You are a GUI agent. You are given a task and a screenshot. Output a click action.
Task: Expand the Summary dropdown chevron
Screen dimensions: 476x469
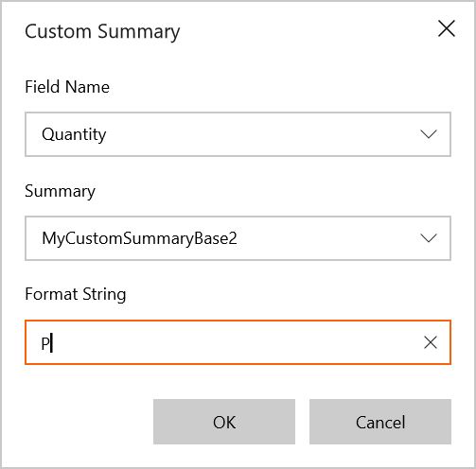(429, 238)
